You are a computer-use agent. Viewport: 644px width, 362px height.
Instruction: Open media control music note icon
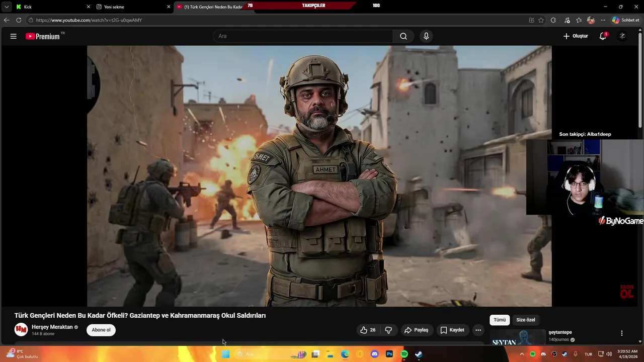tap(567, 20)
